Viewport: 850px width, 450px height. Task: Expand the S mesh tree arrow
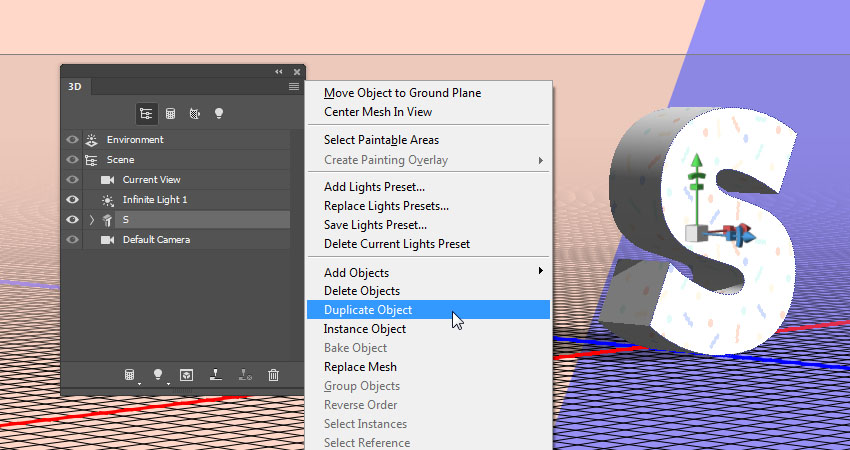(92, 220)
